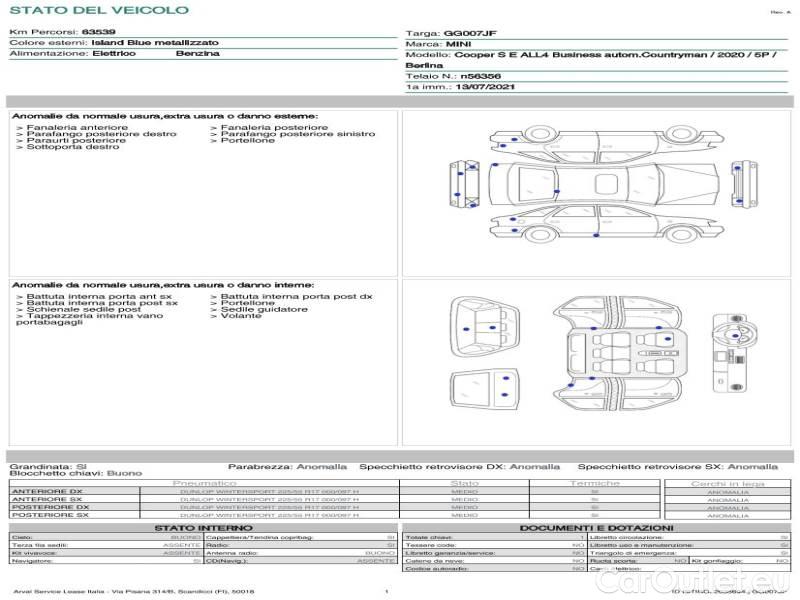
Task: Click the Fanaleria anteriore anomaly entry
Action: click(x=77, y=128)
